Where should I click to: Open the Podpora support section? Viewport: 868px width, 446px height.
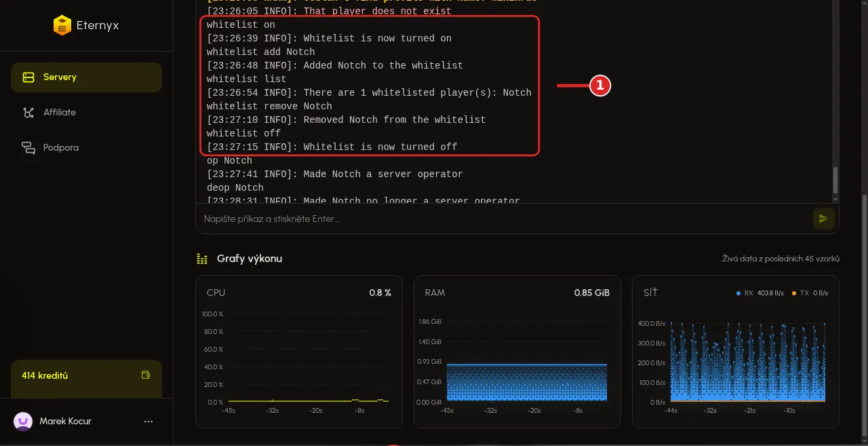coord(86,147)
